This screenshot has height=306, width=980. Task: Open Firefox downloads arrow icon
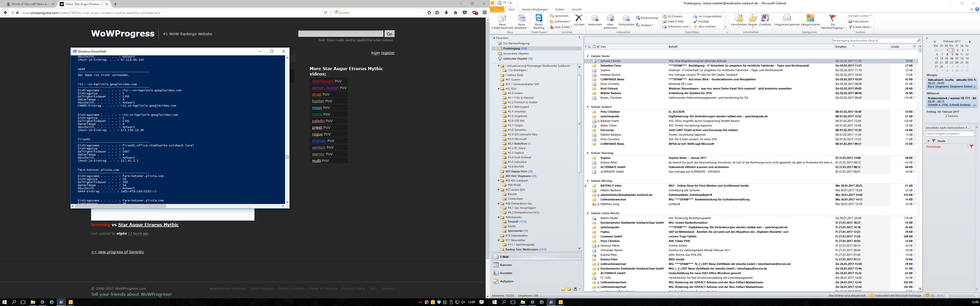click(x=446, y=12)
